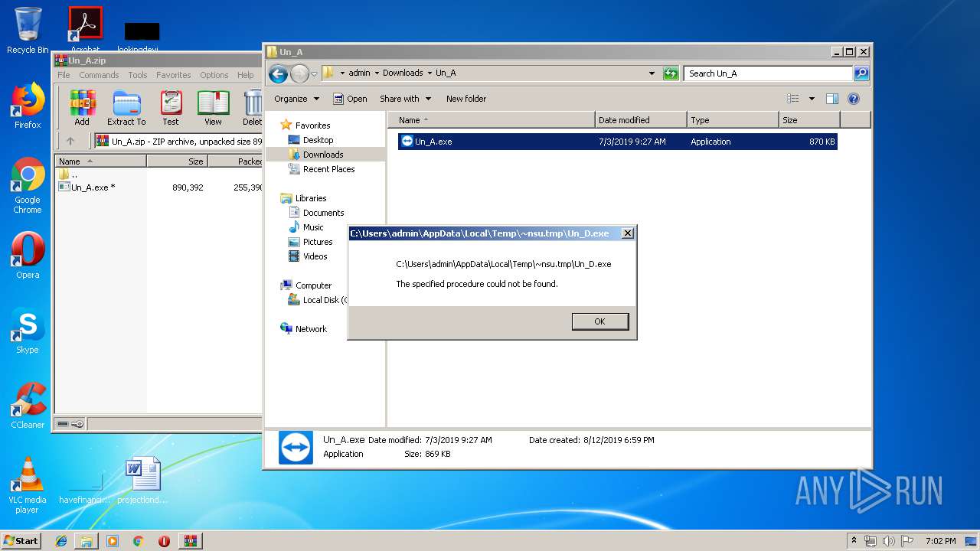Screen dimensions: 980x551
Task: Open the Tools menu in WinRAR
Action: pyautogui.click(x=138, y=75)
